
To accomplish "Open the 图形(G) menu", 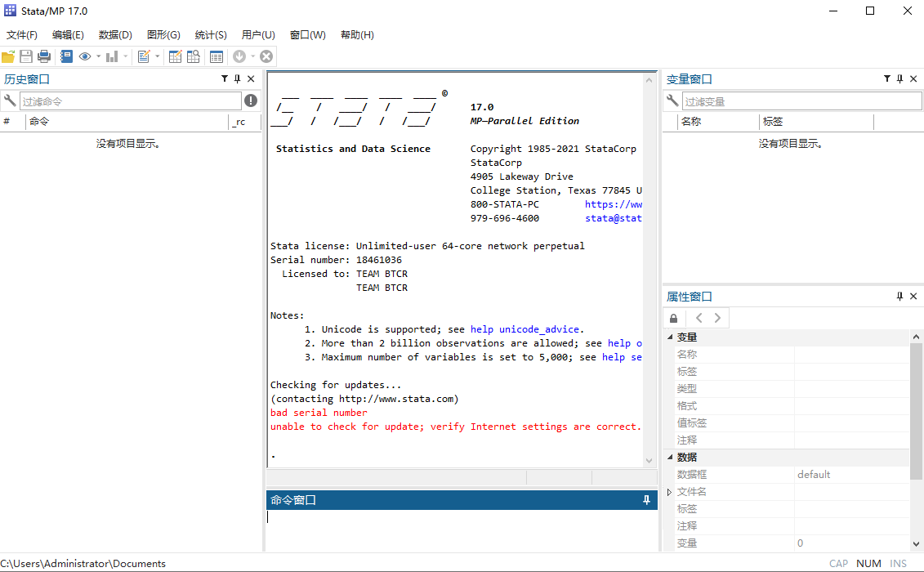I will click(x=163, y=35).
